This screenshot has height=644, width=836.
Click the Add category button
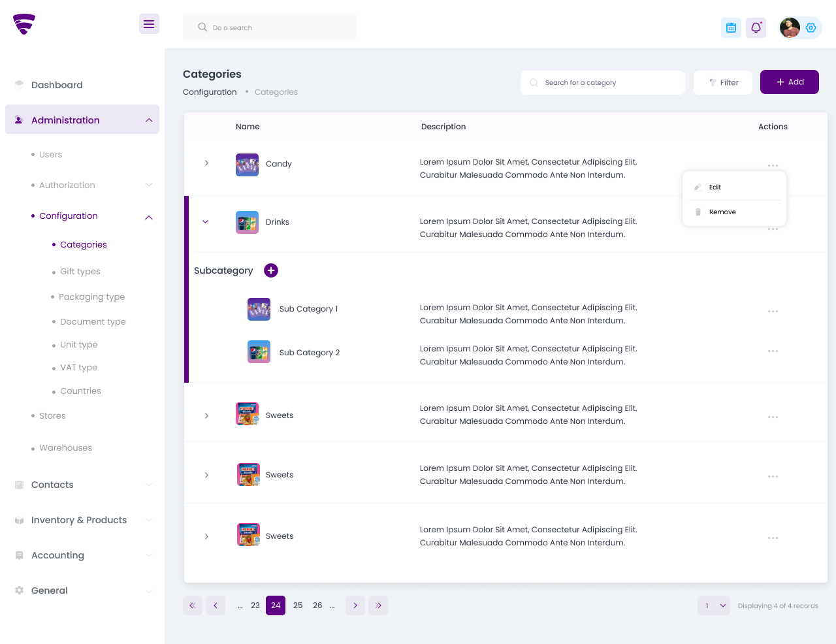(x=790, y=82)
